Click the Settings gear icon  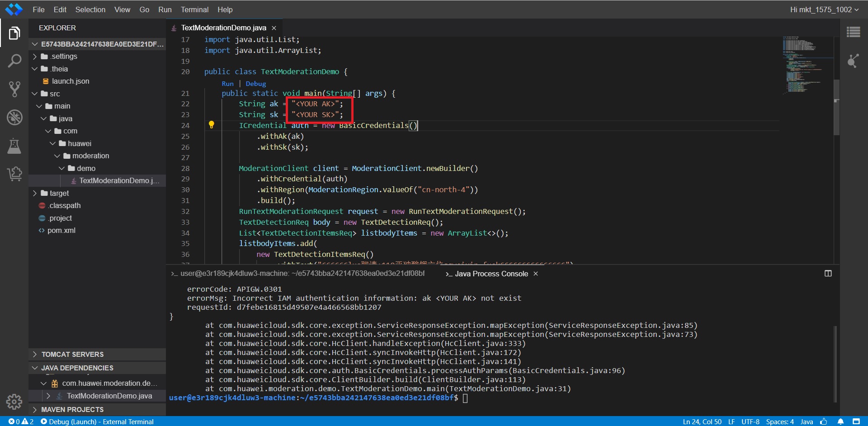point(14,401)
